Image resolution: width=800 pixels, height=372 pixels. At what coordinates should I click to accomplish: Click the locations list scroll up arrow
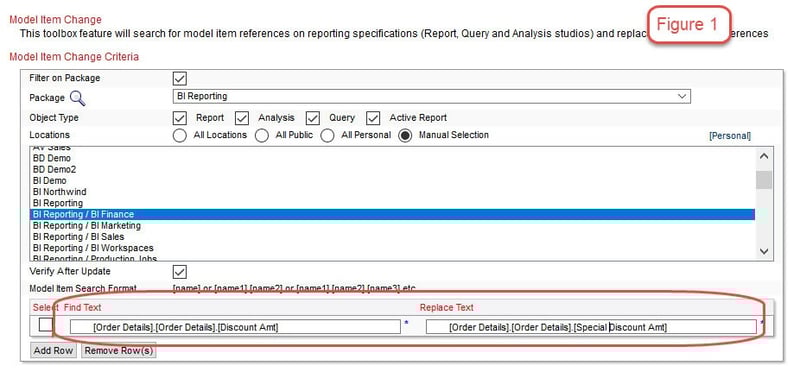764,156
